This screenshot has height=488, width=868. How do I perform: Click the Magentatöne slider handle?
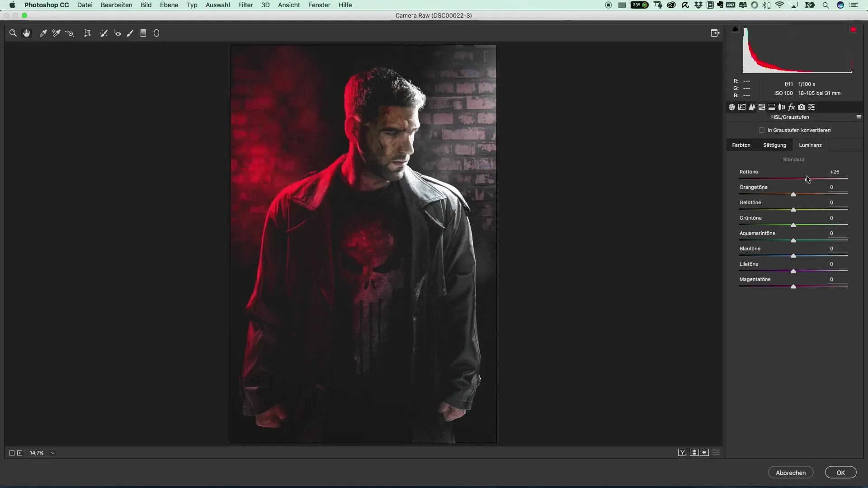[x=793, y=286]
